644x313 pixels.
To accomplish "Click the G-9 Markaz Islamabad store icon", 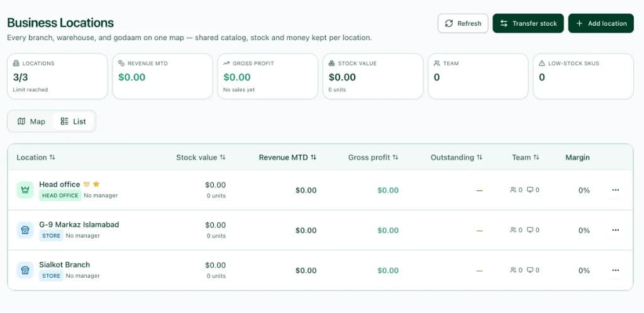I will (25, 230).
